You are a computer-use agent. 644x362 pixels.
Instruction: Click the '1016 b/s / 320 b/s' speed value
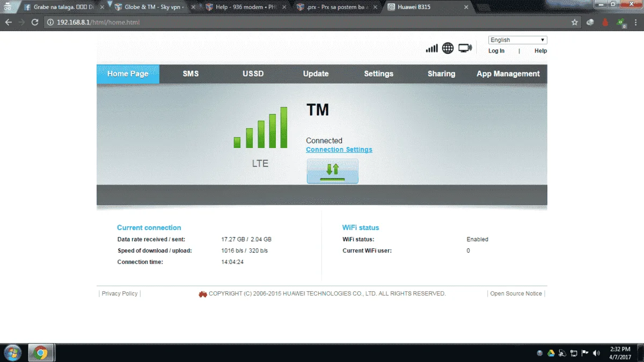click(245, 250)
